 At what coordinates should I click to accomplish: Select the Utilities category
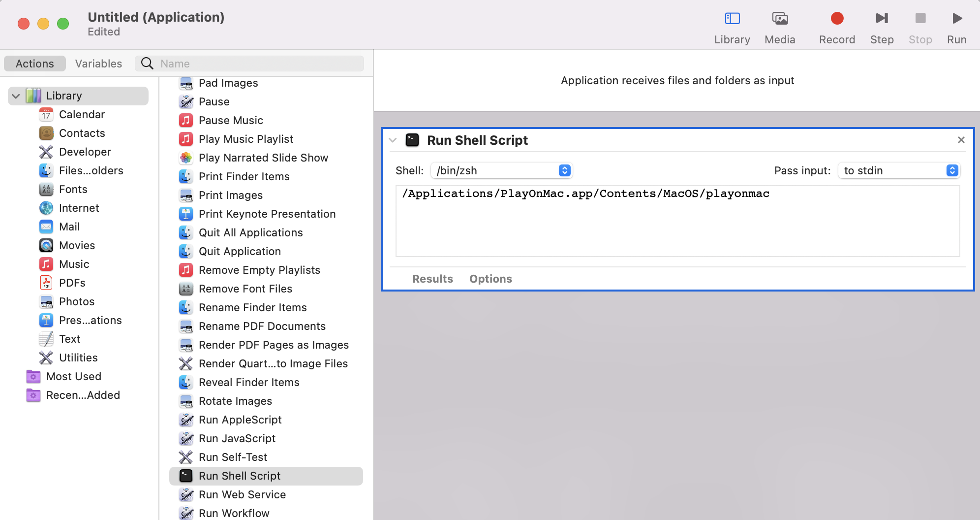pyautogui.click(x=68, y=358)
